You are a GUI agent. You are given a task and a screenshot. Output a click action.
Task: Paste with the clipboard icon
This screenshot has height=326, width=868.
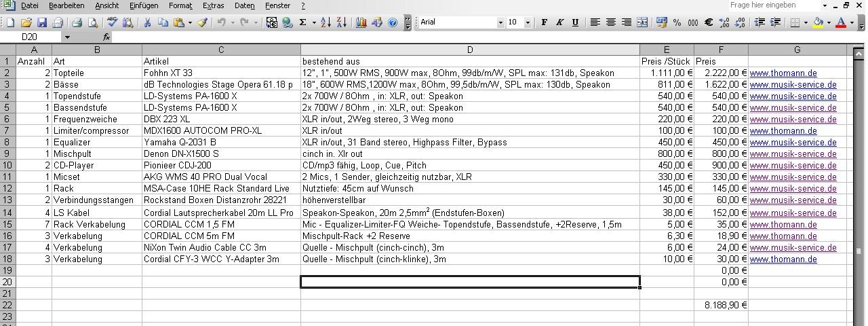[179, 22]
